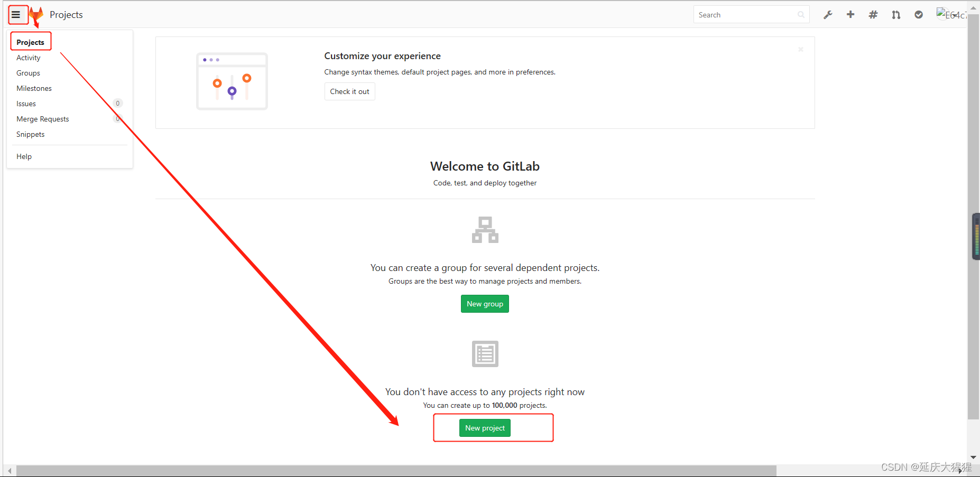Click the horizontal scrollbar thumb
Image resolution: width=980 pixels, height=477 pixels.
pyautogui.click(x=396, y=471)
